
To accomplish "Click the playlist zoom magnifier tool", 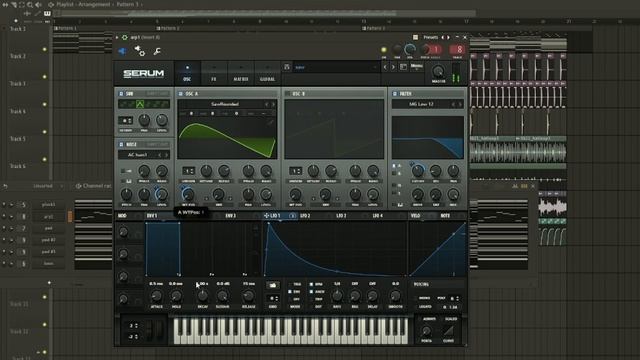I will pyautogui.click(x=30, y=4).
